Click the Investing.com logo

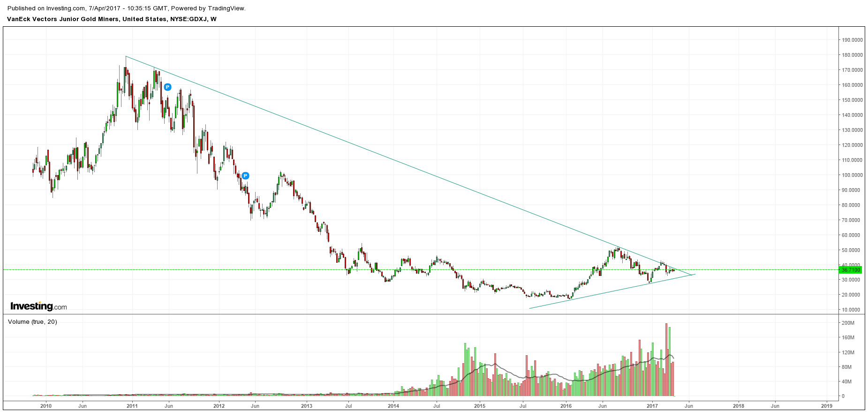tap(38, 306)
